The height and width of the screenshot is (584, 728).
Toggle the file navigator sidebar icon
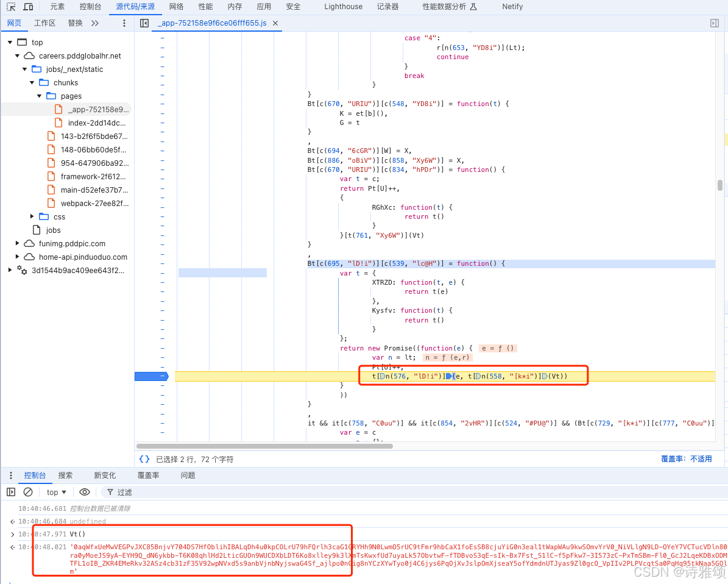144,23
